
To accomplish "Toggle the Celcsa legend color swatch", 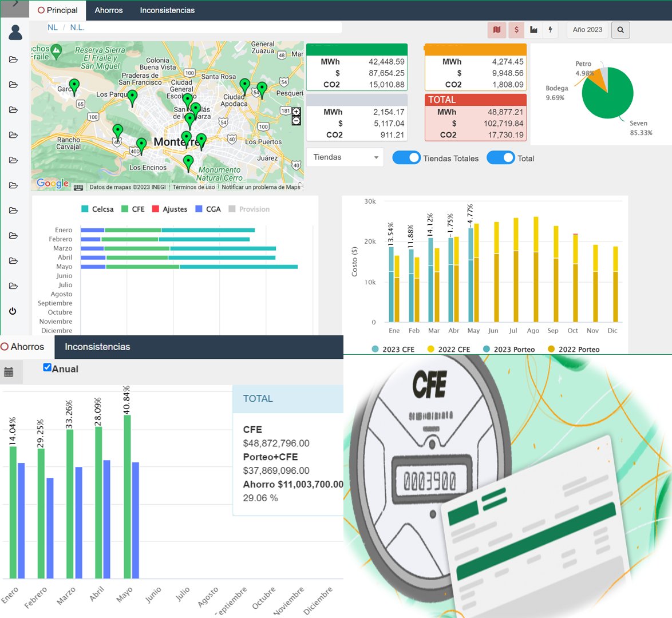I will (x=85, y=209).
